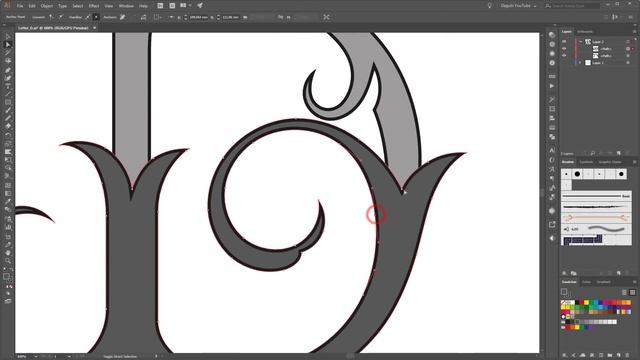This screenshot has height=360, width=640.
Task: Open the Object menu
Action: pos(47,6)
